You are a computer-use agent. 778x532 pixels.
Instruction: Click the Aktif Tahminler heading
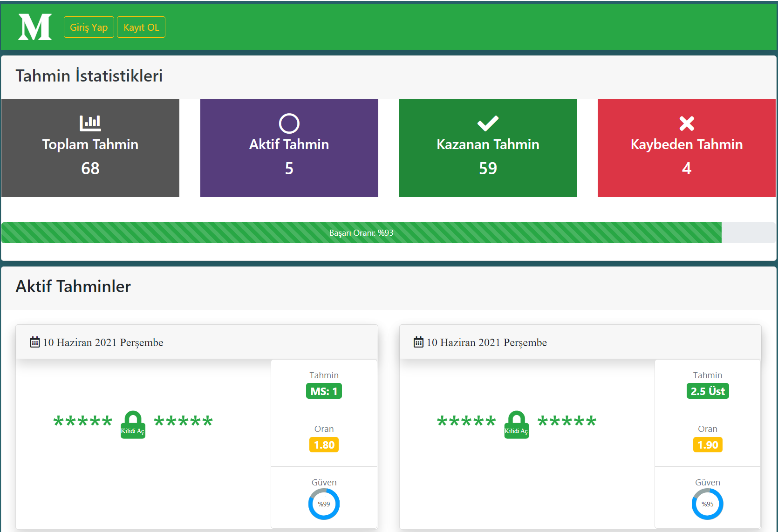pyautogui.click(x=73, y=286)
